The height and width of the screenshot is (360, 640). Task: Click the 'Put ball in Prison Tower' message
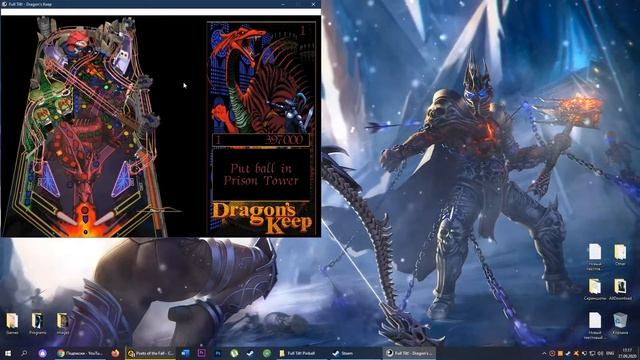261,174
